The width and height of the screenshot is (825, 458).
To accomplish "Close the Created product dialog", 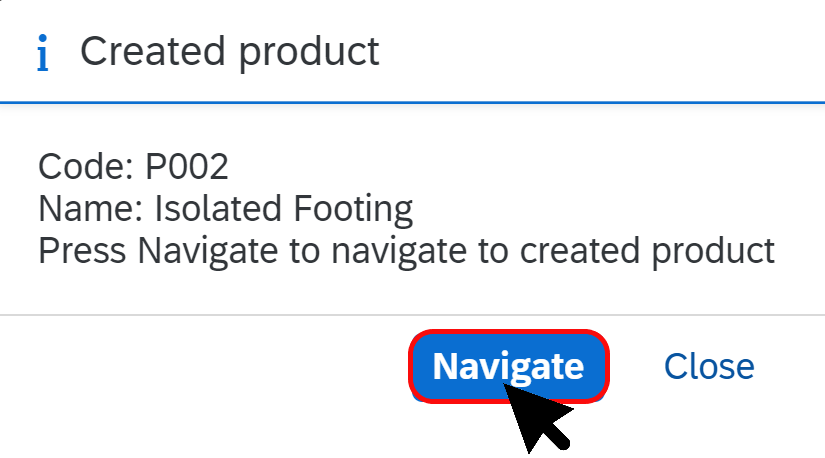I will (x=709, y=366).
